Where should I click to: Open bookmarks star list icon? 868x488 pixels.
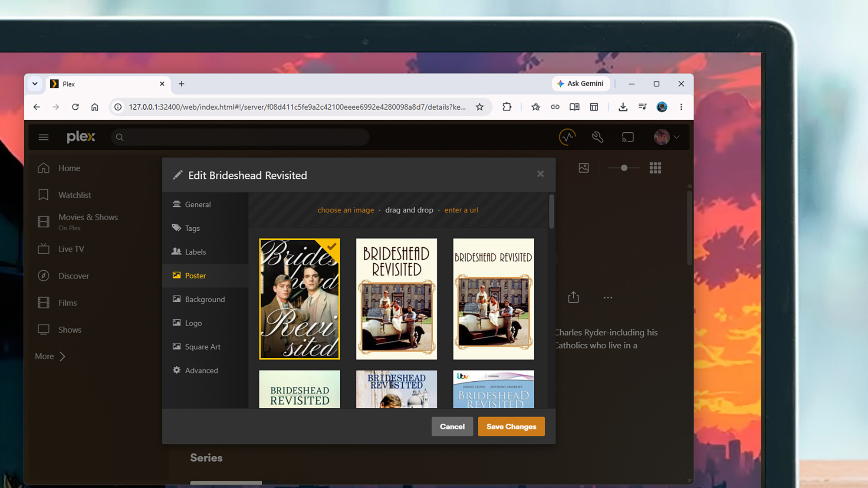click(536, 107)
